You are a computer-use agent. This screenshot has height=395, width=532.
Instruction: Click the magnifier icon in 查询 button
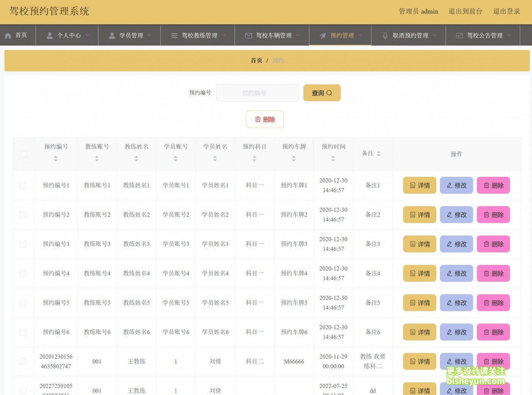(329, 93)
